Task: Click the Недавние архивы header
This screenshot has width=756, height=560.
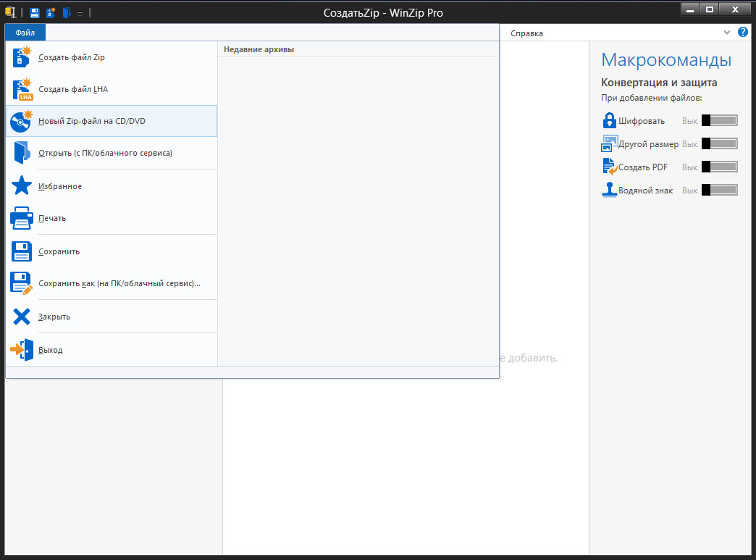Action: point(259,49)
